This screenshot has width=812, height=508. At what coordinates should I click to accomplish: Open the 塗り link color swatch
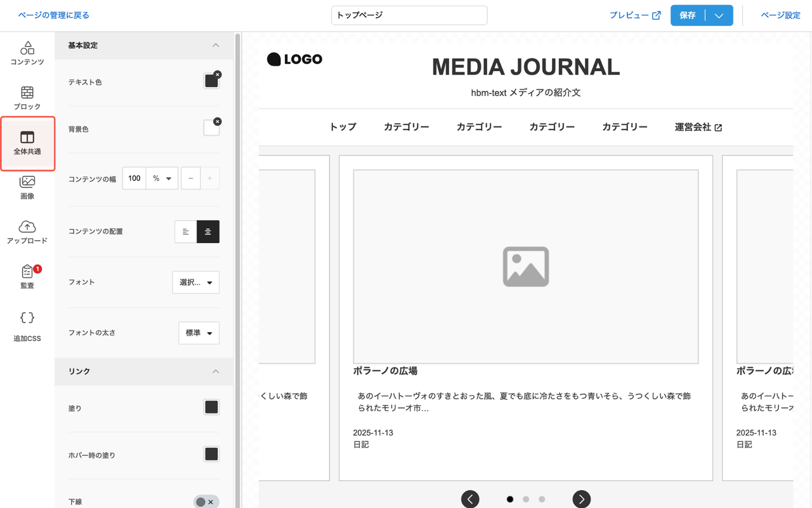coord(211,407)
